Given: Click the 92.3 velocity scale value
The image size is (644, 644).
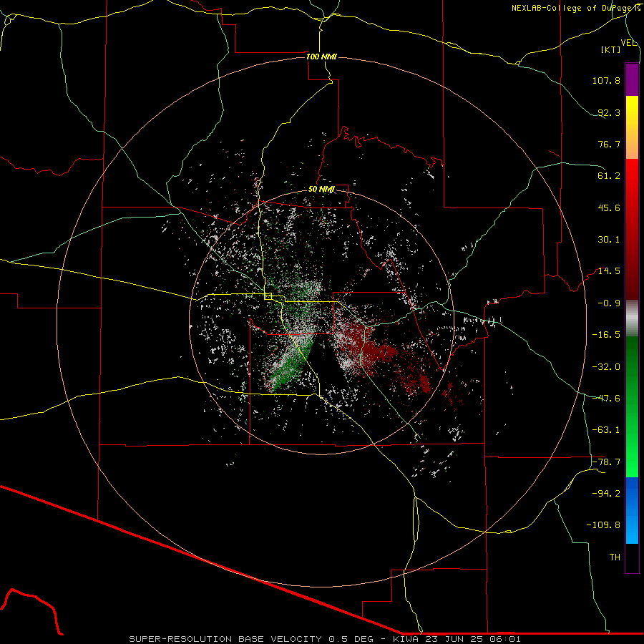Looking at the screenshot, I should click(609, 112).
